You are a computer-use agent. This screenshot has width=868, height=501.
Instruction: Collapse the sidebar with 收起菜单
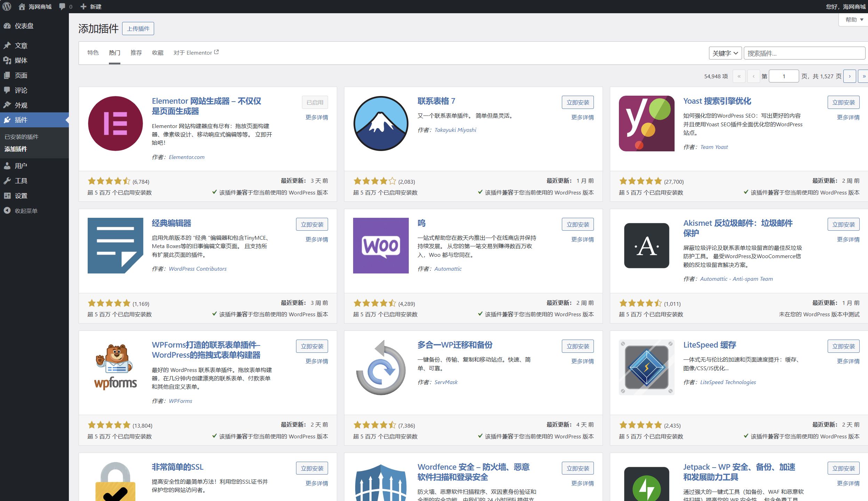pos(34,211)
